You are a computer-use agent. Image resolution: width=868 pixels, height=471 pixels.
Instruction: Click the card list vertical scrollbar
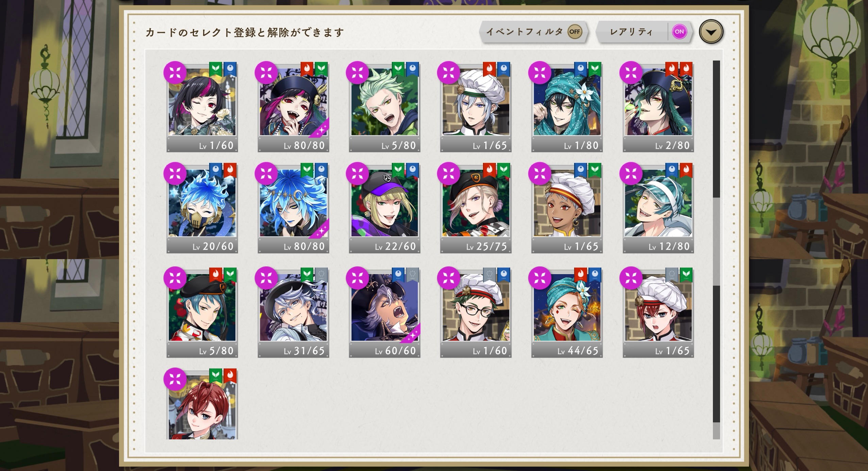pyautogui.click(x=716, y=250)
